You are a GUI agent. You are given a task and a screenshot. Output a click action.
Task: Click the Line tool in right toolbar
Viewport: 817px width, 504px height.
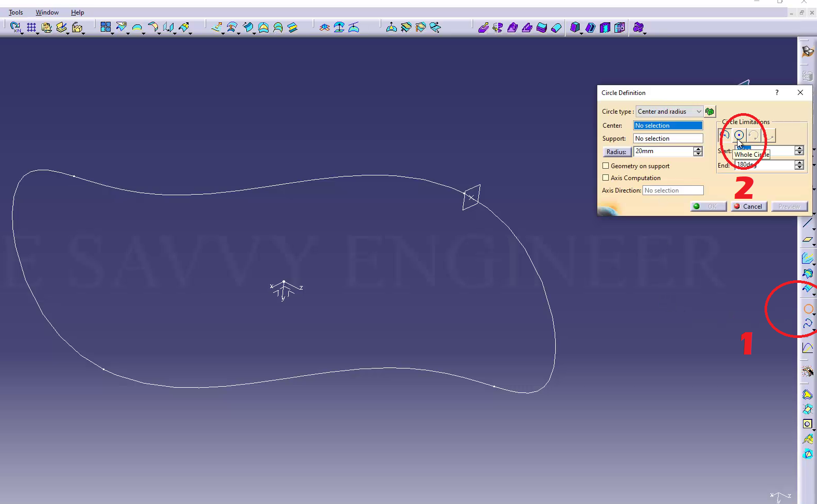point(807,224)
